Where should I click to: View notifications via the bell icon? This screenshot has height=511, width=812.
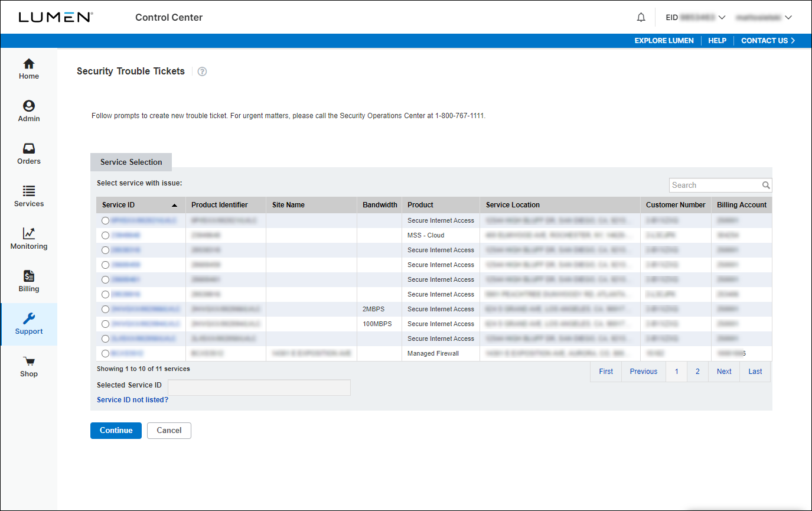(x=641, y=18)
